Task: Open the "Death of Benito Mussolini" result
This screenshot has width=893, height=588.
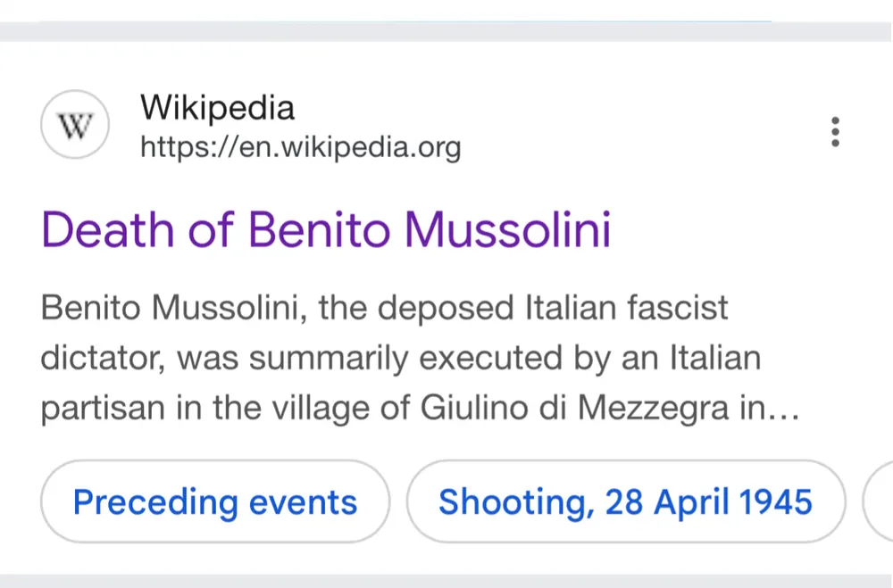Action: (x=326, y=229)
